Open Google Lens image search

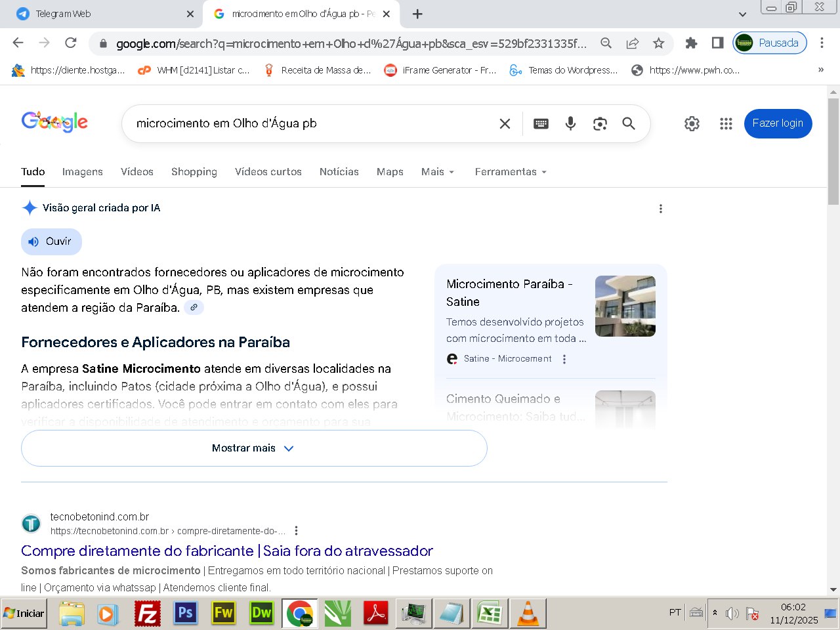tap(600, 123)
